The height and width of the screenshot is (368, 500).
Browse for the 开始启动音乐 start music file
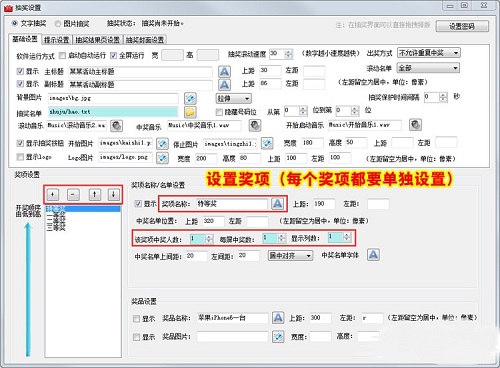415,125
